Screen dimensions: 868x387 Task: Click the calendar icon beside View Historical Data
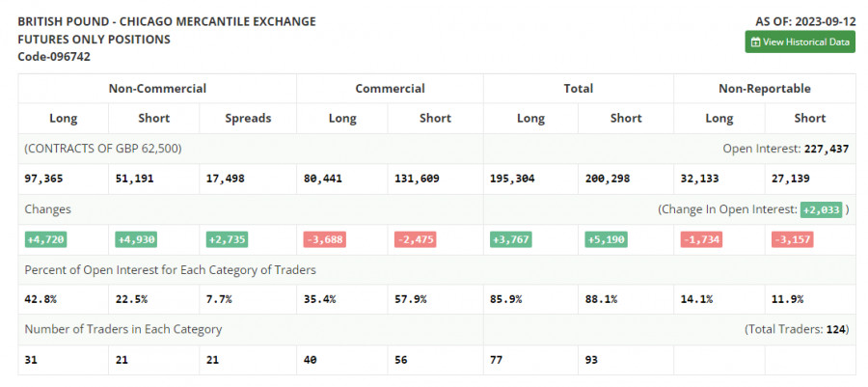(755, 41)
